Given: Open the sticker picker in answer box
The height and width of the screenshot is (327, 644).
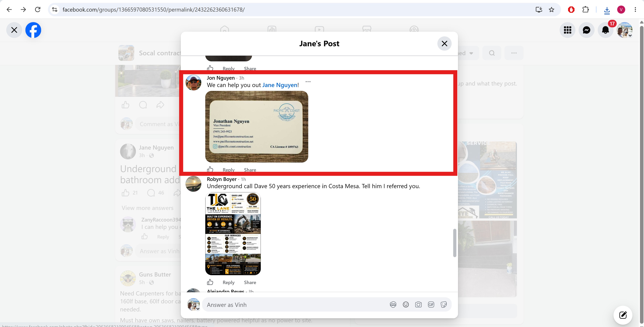Looking at the screenshot, I should [x=444, y=305].
